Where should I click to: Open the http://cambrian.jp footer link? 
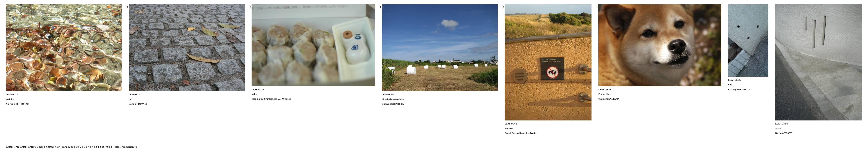pyautogui.click(x=126, y=147)
